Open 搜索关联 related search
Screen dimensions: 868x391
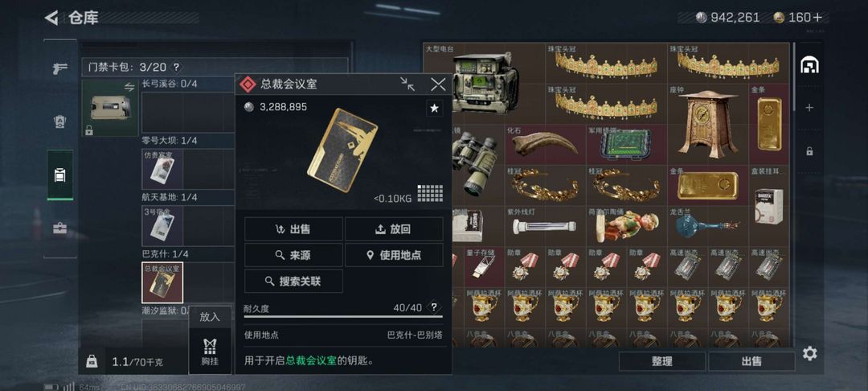pyautogui.click(x=293, y=282)
